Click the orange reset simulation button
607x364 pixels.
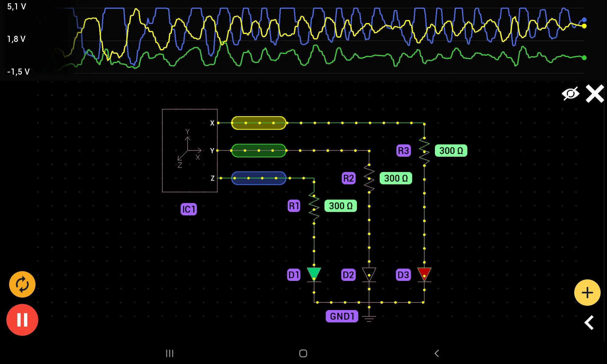[22, 285]
